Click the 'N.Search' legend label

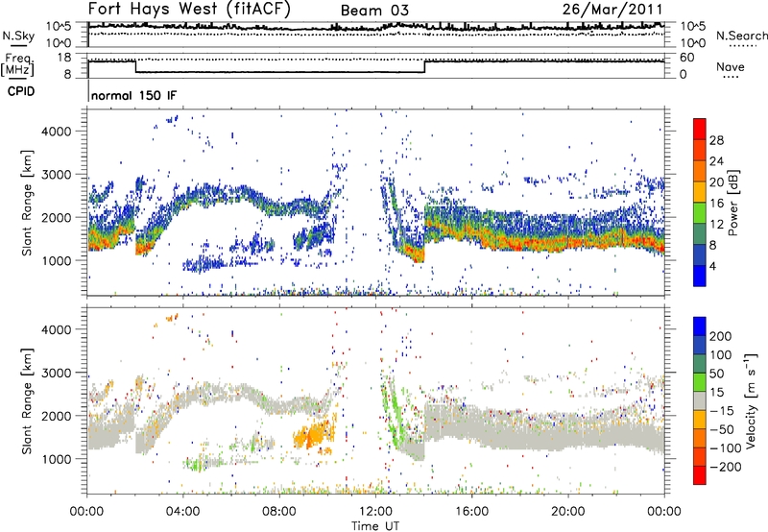pos(741,36)
